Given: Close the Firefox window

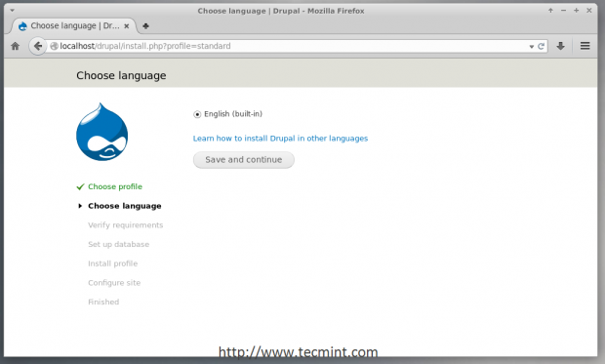Looking at the screenshot, I should 589,11.
